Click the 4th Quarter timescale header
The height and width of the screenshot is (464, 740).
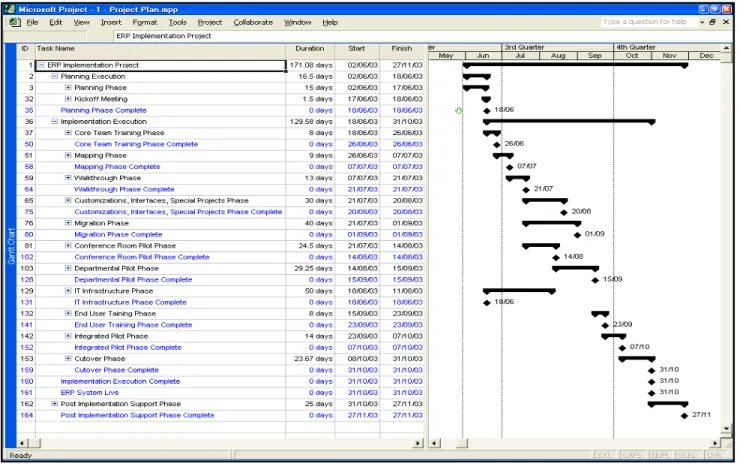tap(667, 47)
